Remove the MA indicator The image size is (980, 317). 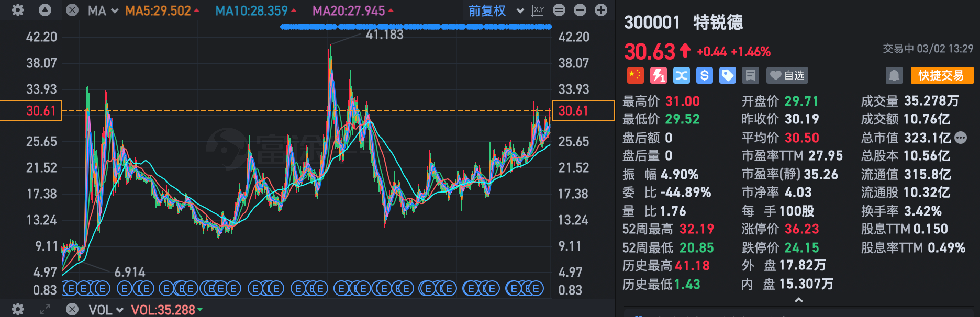pos(72,10)
